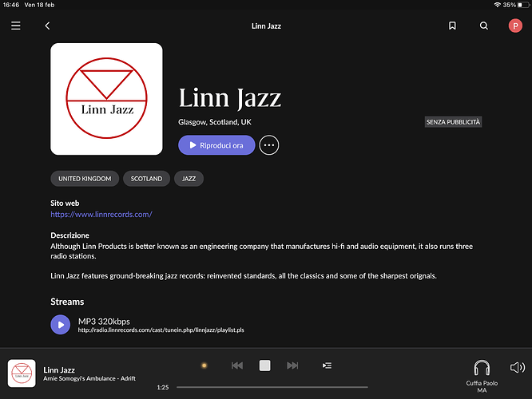This screenshot has height=399, width=532.
Task: Select the UNITED KINGDOM tag
Action: 85,179
